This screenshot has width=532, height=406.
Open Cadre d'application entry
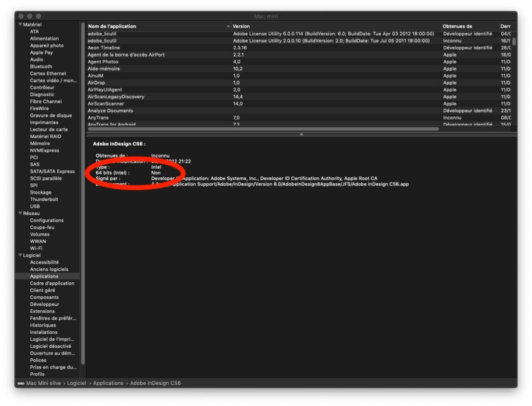(52, 283)
